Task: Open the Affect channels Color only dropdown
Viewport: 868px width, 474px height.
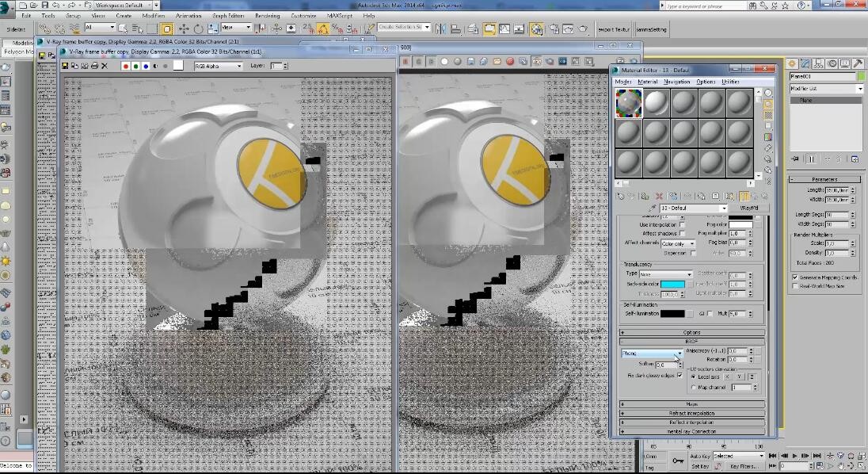Action: (678, 243)
